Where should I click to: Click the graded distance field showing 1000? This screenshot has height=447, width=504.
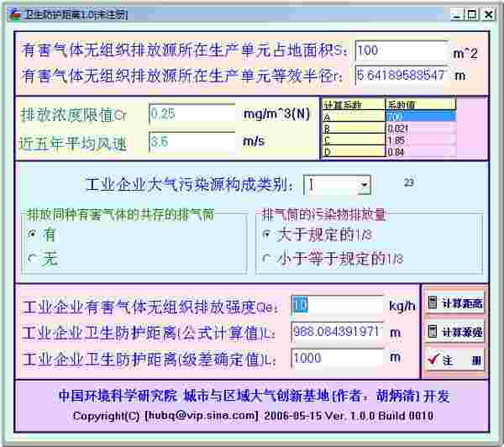[x=337, y=358]
